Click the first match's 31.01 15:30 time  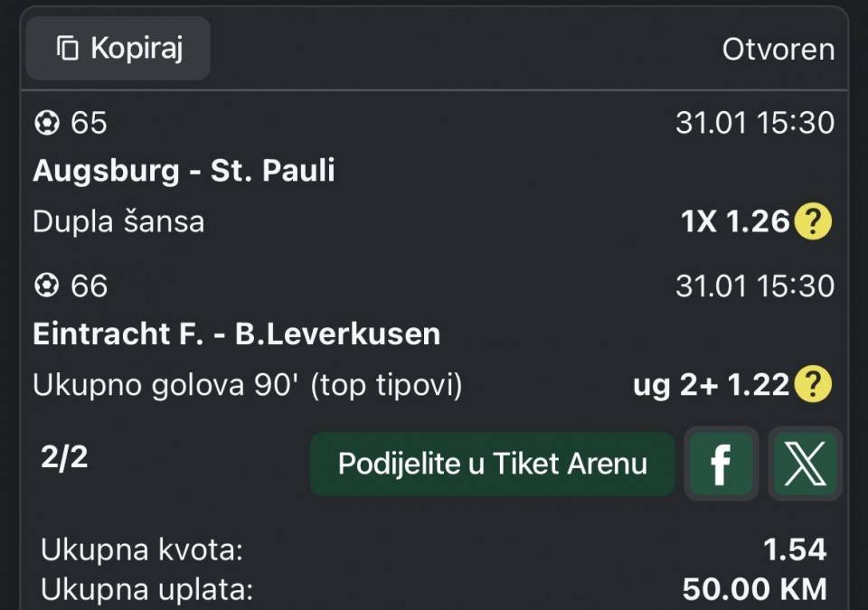point(754,123)
